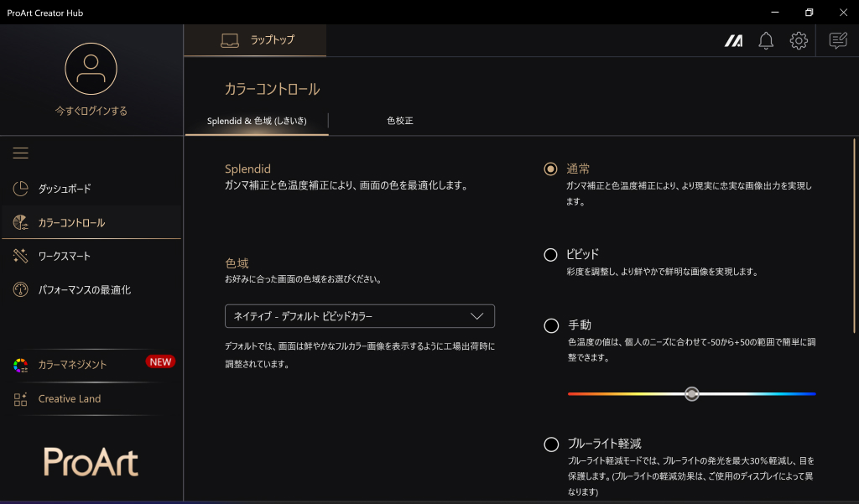The height and width of the screenshot is (504, 859).
Task: Open settings gear icon
Action: [x=799, y=40]
